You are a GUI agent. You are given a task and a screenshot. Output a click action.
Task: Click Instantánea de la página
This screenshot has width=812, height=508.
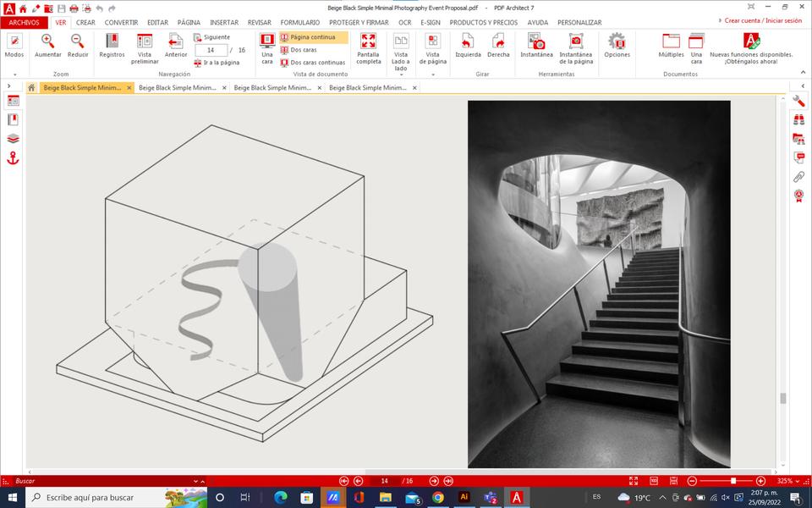click(575, 49)
